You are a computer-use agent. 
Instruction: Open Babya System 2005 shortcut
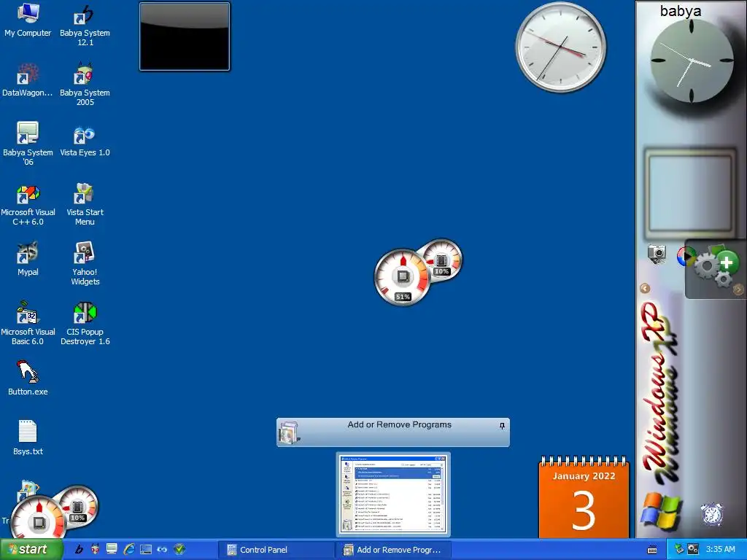[85, 85]
